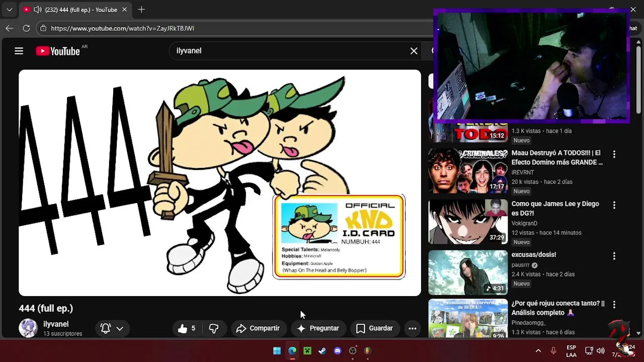The width and height of the screenshot is (644, 362).
Task: Dislike the video with thumbs down
Action: pos(214,328)
